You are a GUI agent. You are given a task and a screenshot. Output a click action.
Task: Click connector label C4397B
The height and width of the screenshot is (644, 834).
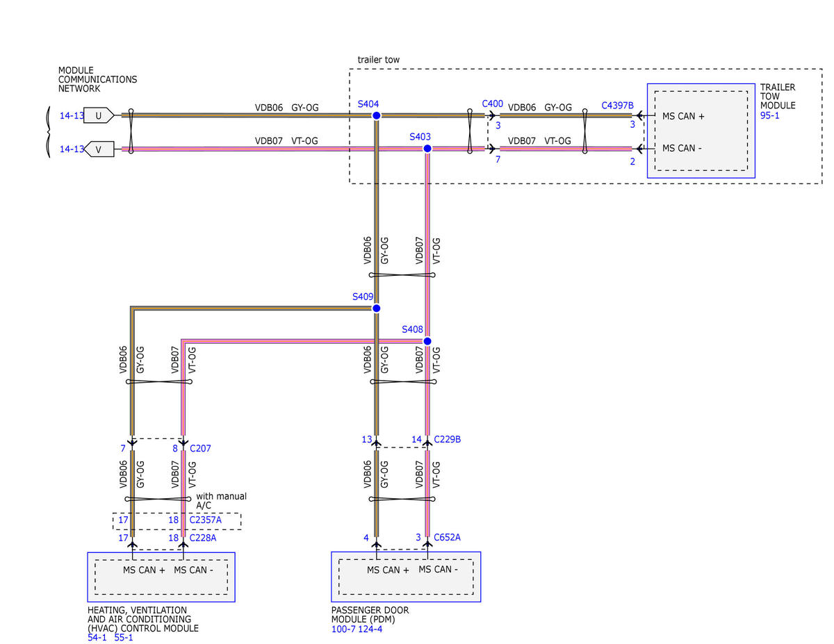click(x=617, y=106)
